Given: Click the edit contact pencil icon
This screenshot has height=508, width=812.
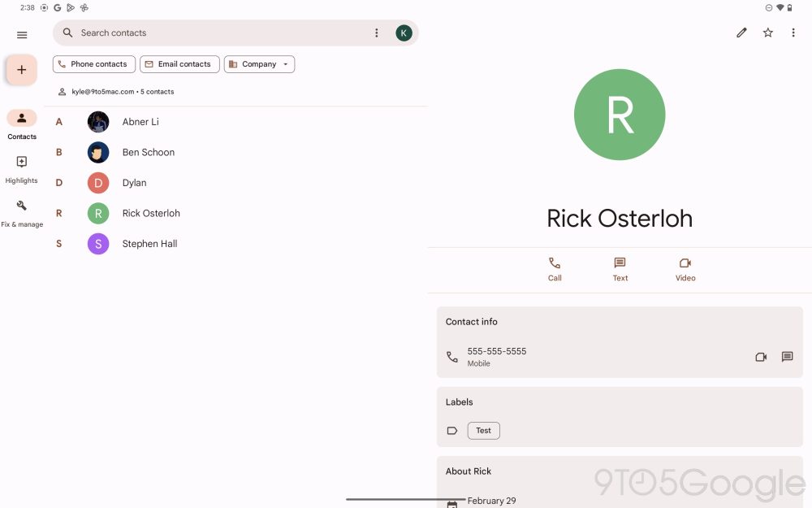Looking at the screenshot, I should coord(741,33).
